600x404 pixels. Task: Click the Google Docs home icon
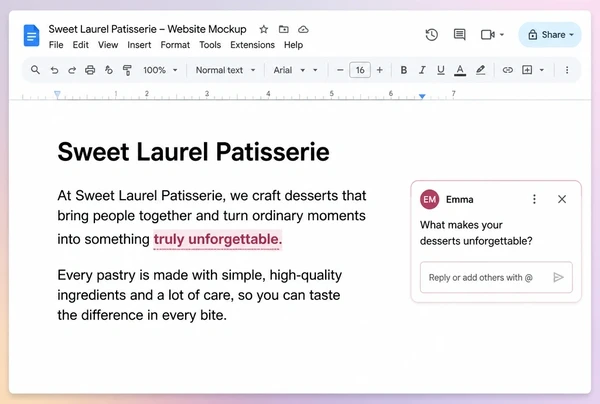[x=31, y=36]
